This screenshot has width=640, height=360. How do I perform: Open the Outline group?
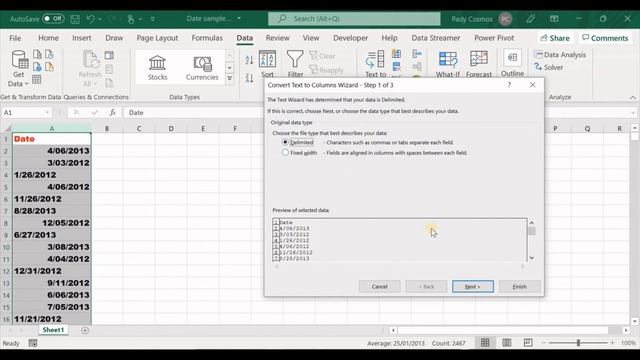(x=512, y=63)
